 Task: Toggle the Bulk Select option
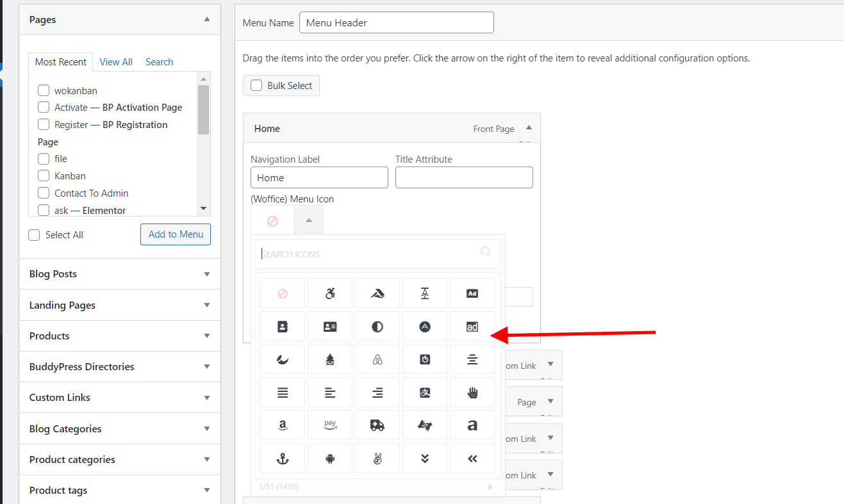pyautogui.click(x=256, y=85)
